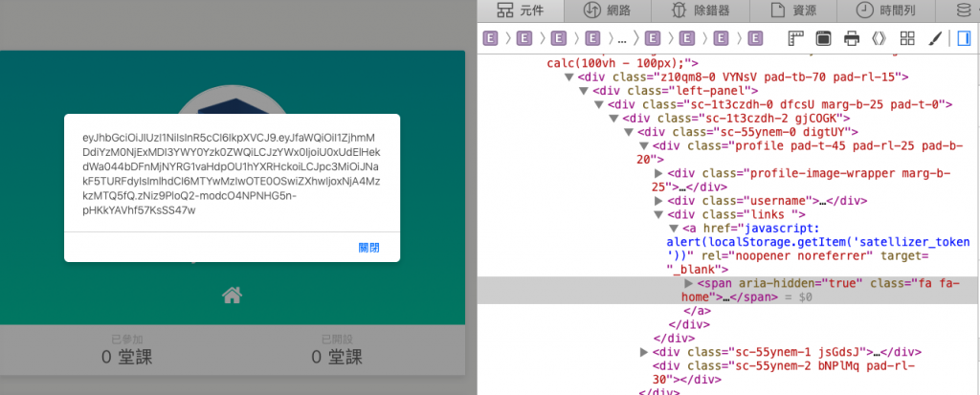Collapse the profile pad-t-45 div node
The image size is (980, 395).
tap(644, 146)
